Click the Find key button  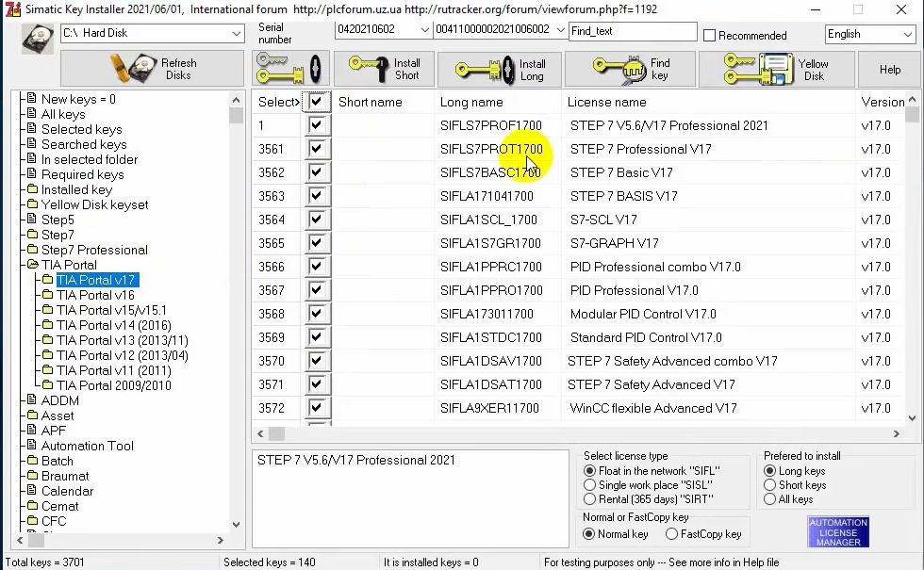(x=630, y=70)
